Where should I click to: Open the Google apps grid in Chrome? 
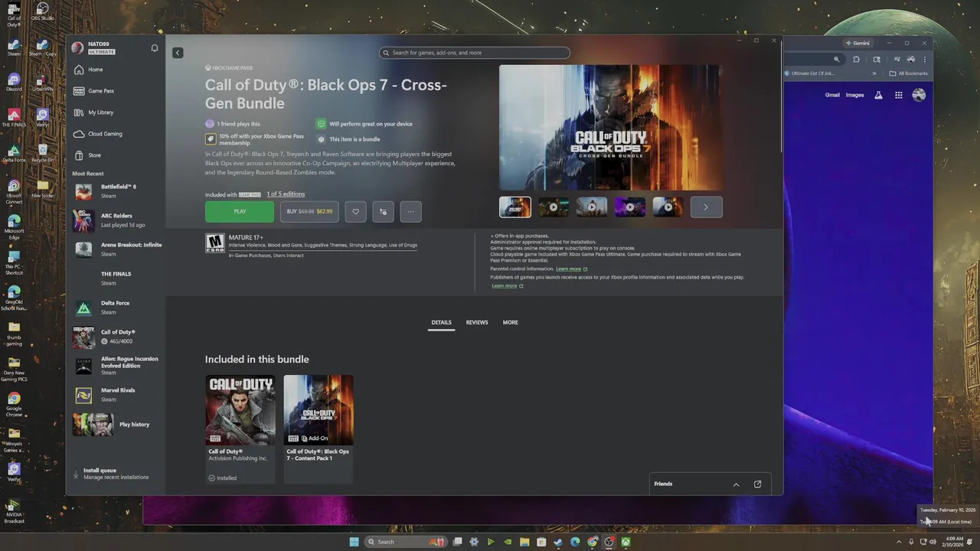[x=899, y=95]
